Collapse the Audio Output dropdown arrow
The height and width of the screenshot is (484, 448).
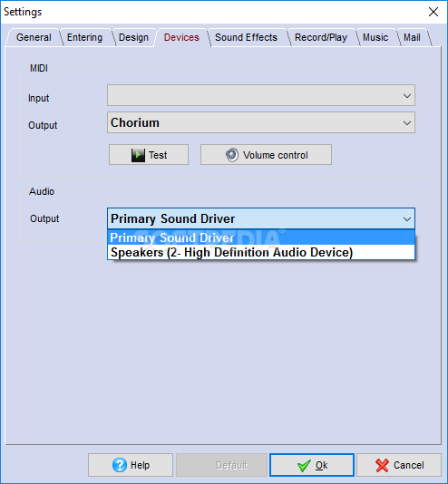pyautogui.click(x=407, y=218)
